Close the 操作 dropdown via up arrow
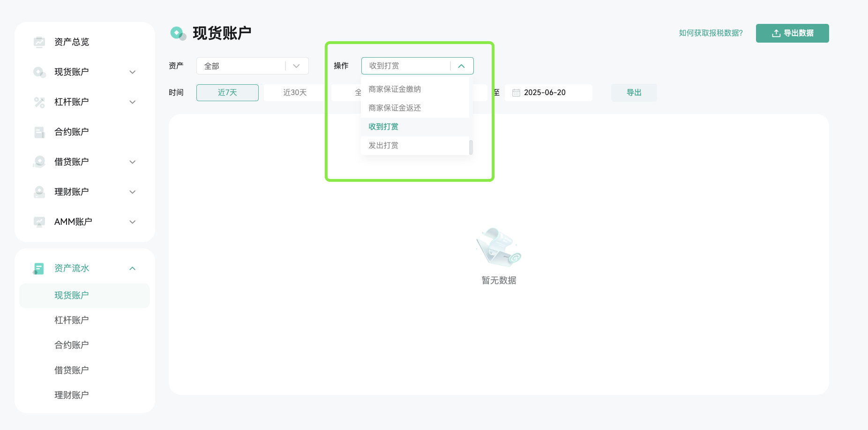This screenshot has height=430, width=868. click(462, 66)
